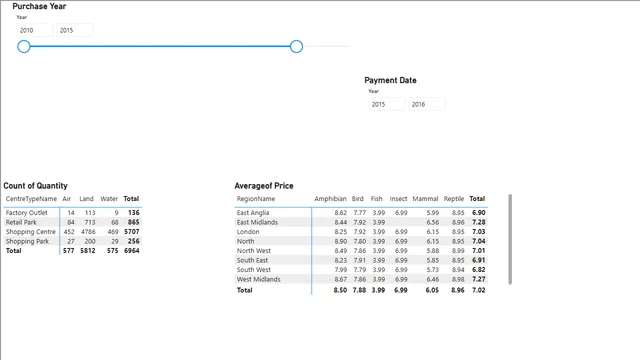Screen dimensions: 640x360
Task: Click the Land total 5812 cell
Action: (88, 251)
